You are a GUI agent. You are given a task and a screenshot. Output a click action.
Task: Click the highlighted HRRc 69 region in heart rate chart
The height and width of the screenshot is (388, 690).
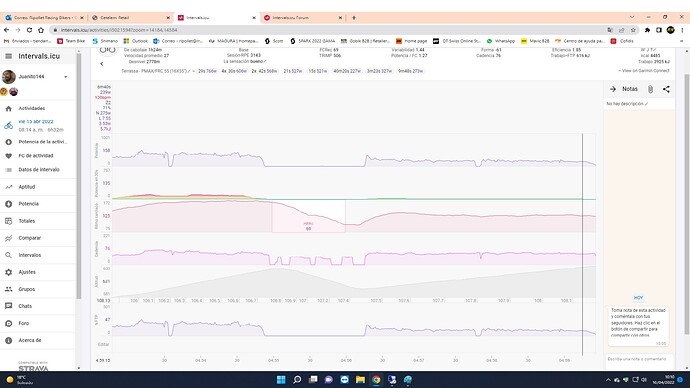[308, 216]
